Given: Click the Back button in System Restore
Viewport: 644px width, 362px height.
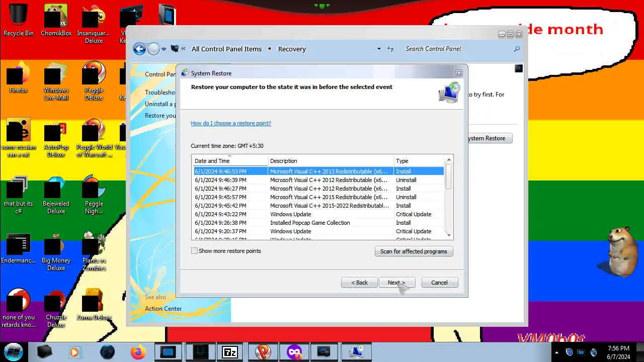Looking at the screenshot, I should coord(359,283).
